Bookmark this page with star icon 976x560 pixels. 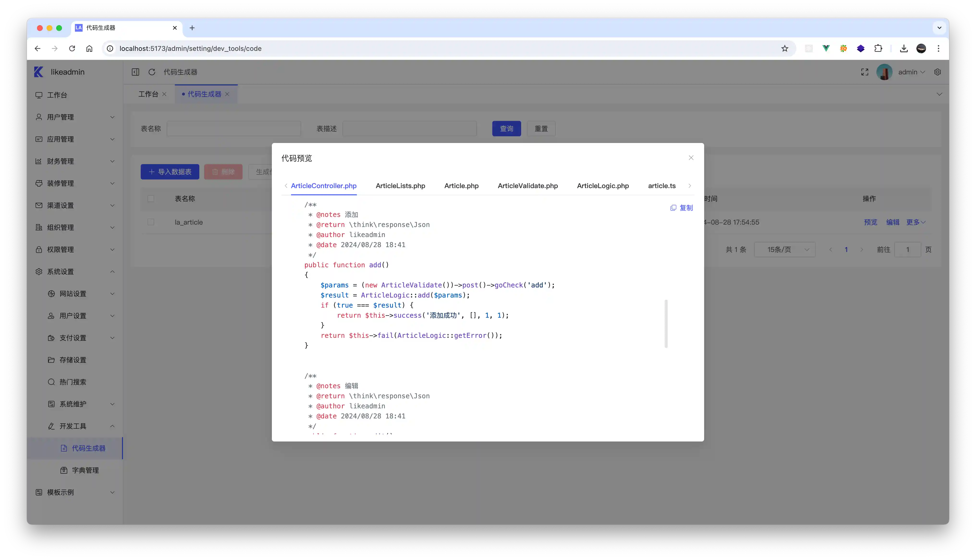pos(785,48)
